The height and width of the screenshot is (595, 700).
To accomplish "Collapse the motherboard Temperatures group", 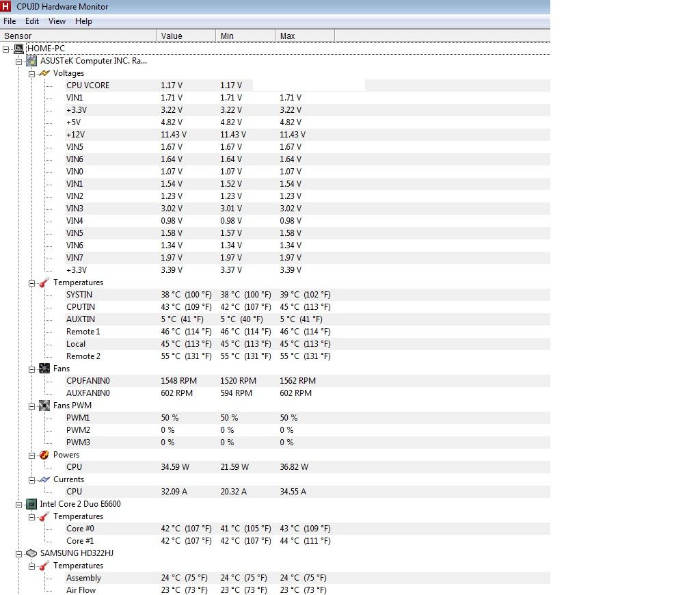I will (x=31, y=283).
